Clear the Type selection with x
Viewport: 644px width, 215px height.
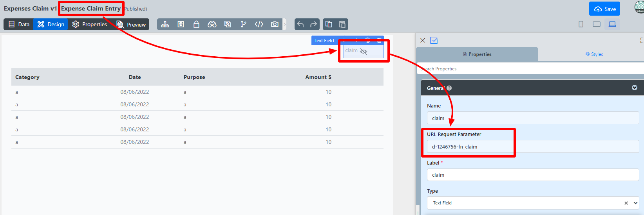point(626,203)
